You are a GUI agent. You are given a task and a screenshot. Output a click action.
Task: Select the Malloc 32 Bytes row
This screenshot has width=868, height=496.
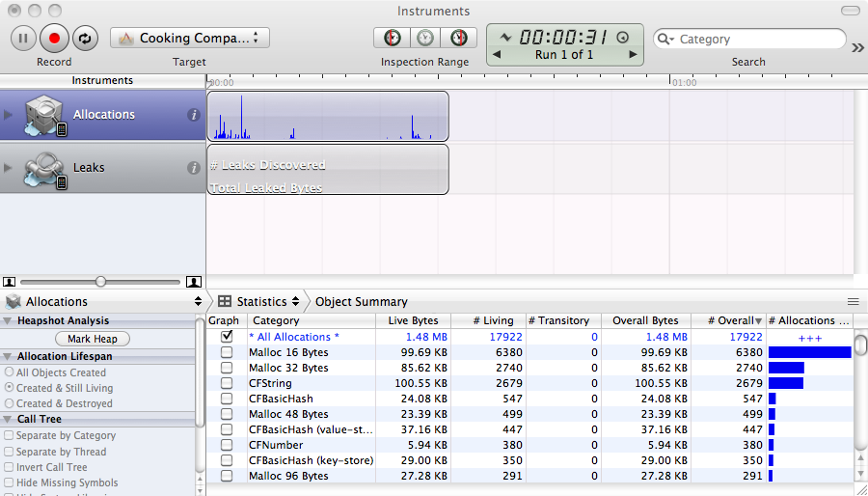[x=529, y=368]
